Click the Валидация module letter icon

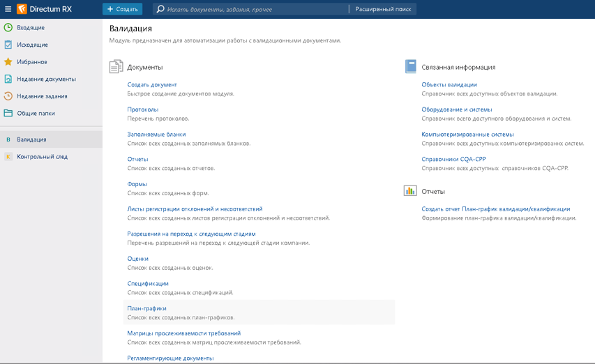(8, 139)
